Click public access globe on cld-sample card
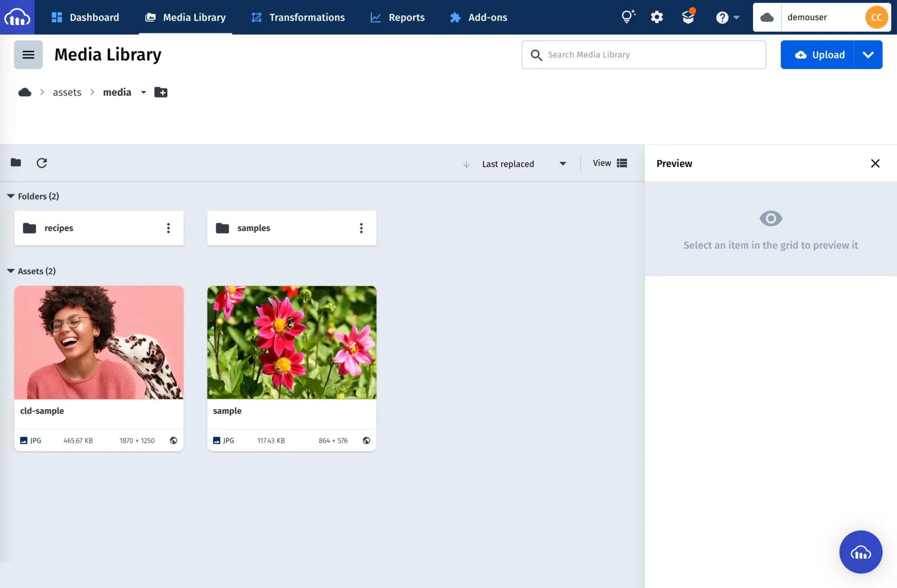 pyautogui.click(x=174, y=440)
